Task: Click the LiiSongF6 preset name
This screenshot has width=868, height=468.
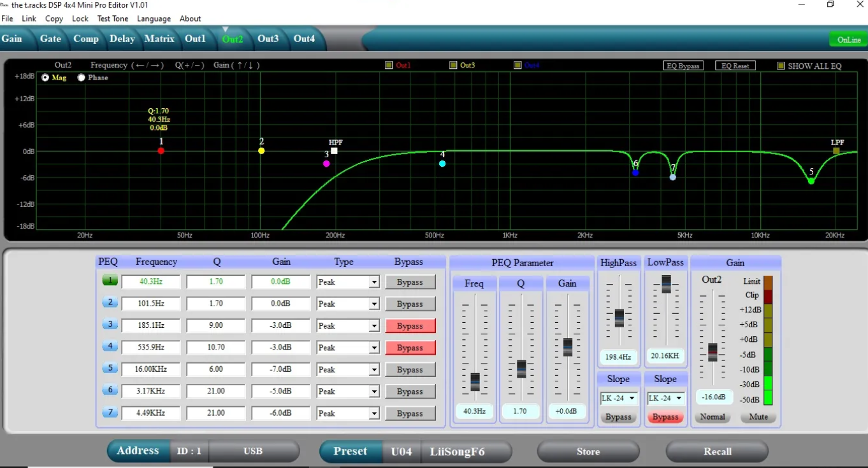Action: pos(457,451)
